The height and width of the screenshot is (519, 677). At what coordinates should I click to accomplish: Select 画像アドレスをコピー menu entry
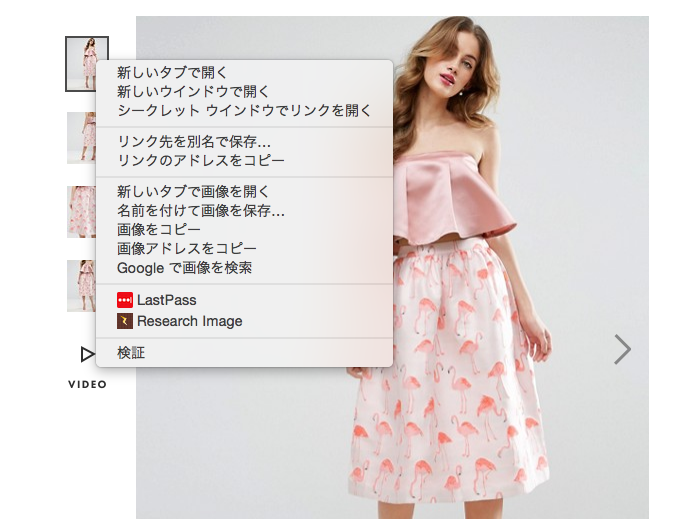coord(186,248)
